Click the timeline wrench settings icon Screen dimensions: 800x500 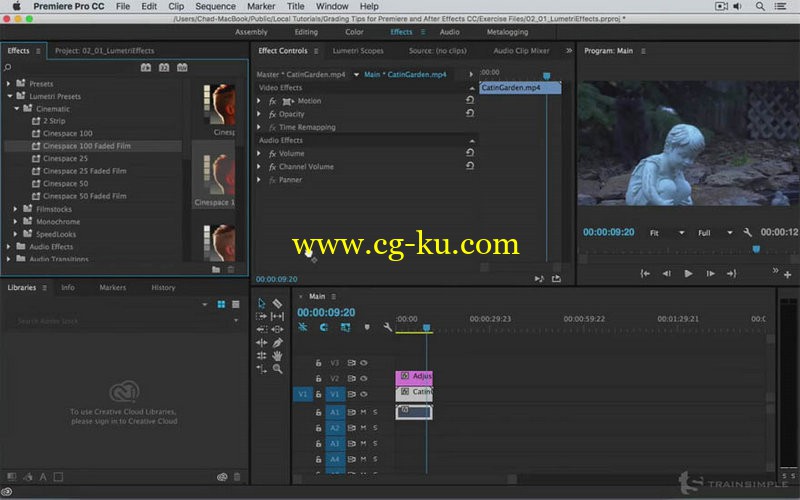pos(387,327)
